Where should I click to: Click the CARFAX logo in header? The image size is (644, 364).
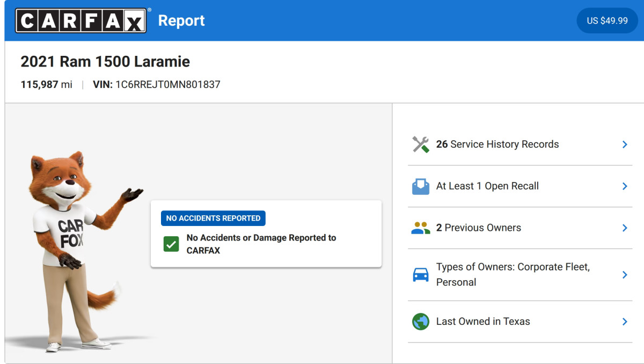point(81,20)
